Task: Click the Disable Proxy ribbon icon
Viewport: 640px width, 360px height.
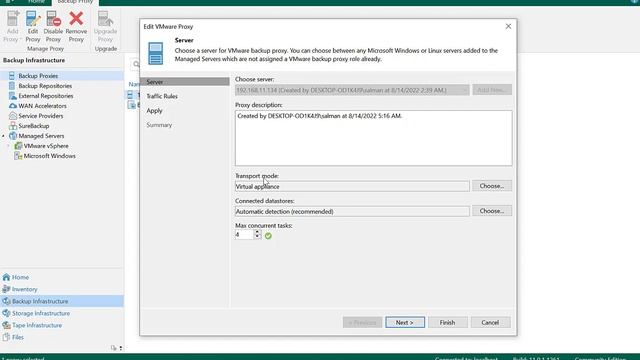Action: (53, 19)
